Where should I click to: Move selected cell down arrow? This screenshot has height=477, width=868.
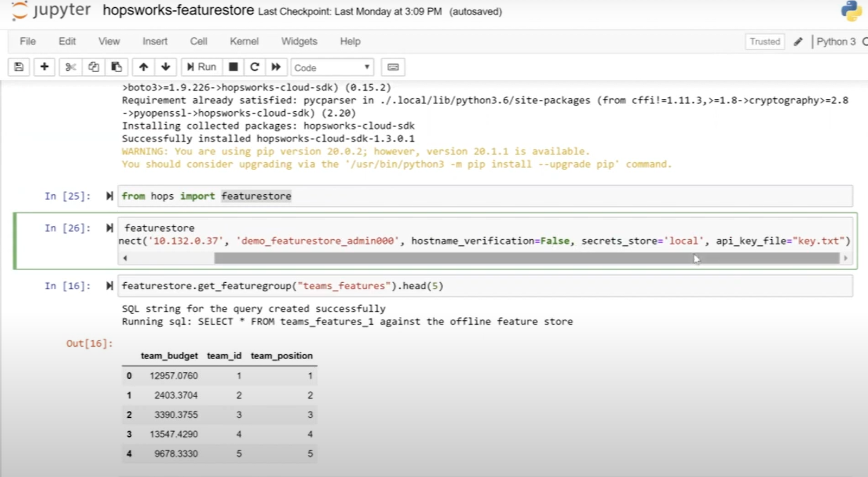pos(166,67)
